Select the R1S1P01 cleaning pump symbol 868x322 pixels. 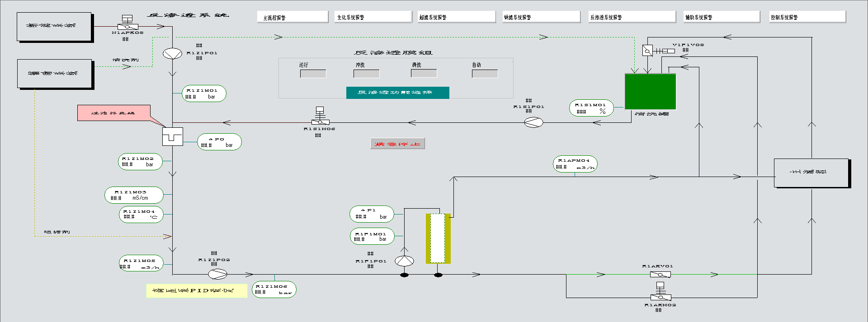click(533, 122)
